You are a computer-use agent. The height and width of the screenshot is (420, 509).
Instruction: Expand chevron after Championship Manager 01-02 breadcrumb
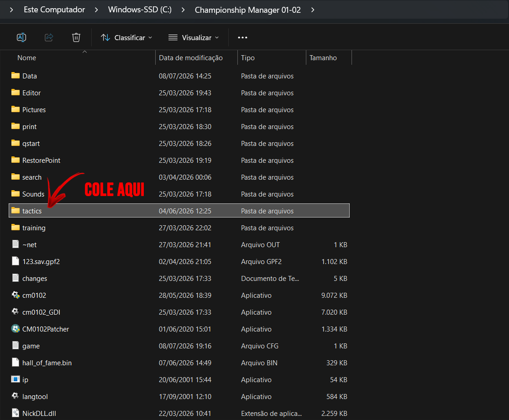(x=313, y=10)
